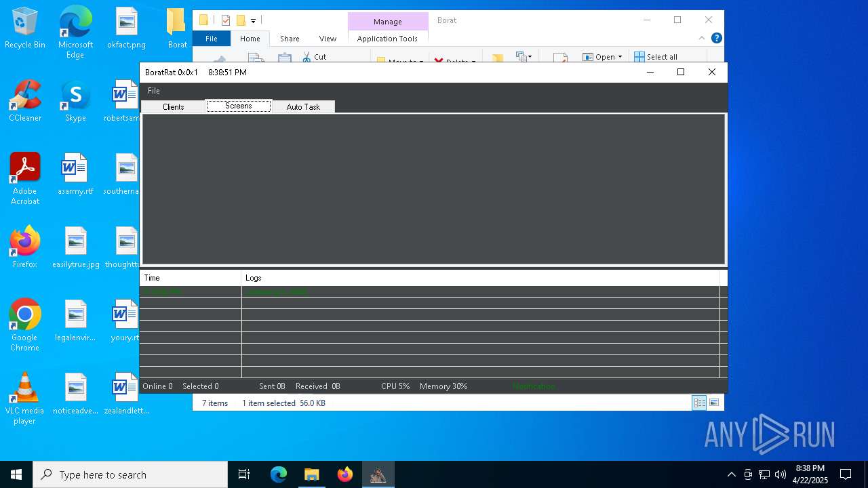The image size is (868, 488).
Task: Click the 'Online 0' status bar entry
Action: [157, 386]
